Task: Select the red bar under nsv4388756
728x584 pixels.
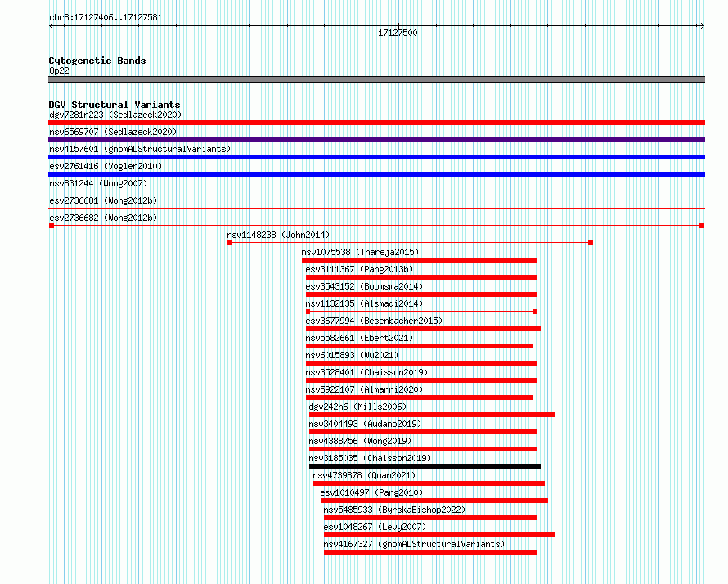Action: click(423, 449)
